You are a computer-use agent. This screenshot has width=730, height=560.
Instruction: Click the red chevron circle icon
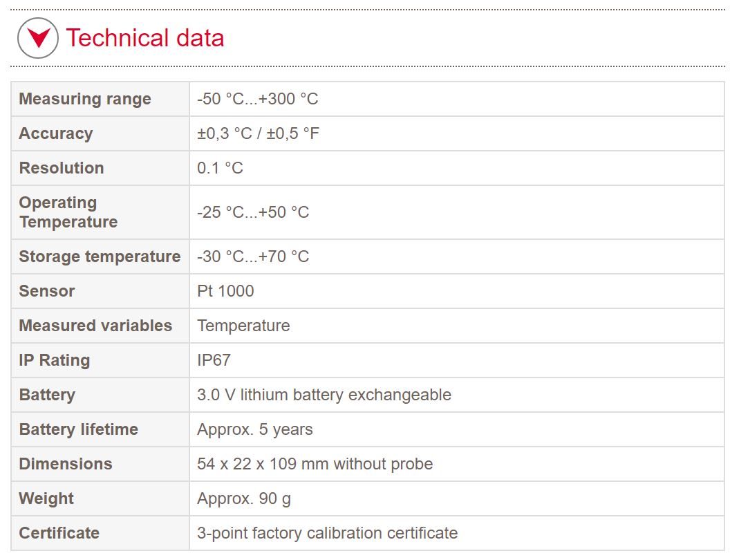[37, 37]
